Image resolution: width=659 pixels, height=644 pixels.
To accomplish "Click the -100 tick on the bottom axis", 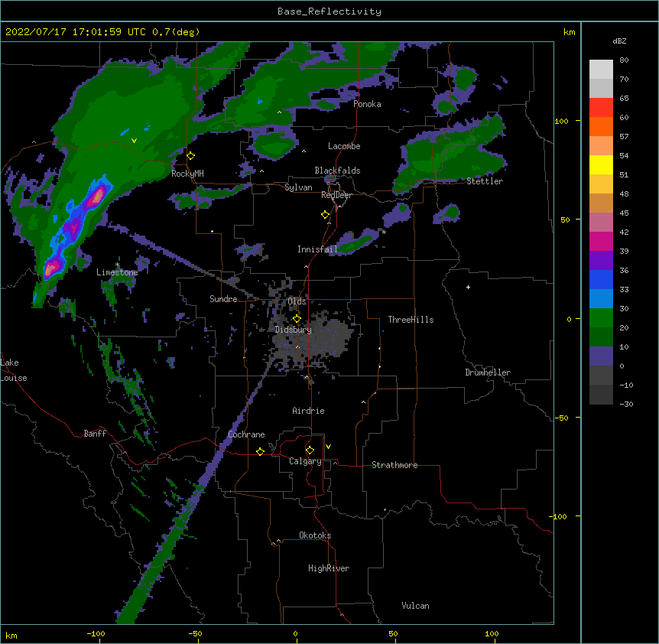I will point(96,633).
